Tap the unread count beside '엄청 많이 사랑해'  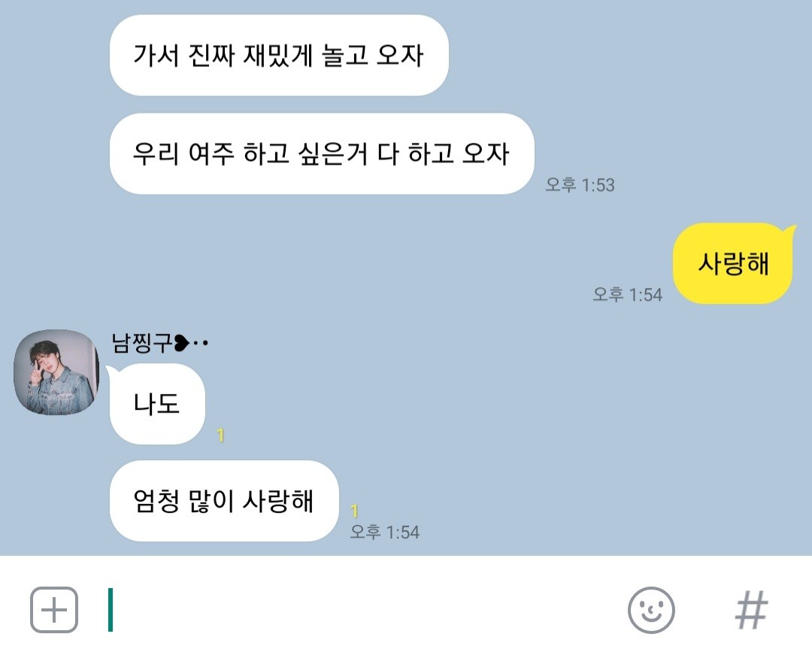pyautogui.click(x=354, y=511)
